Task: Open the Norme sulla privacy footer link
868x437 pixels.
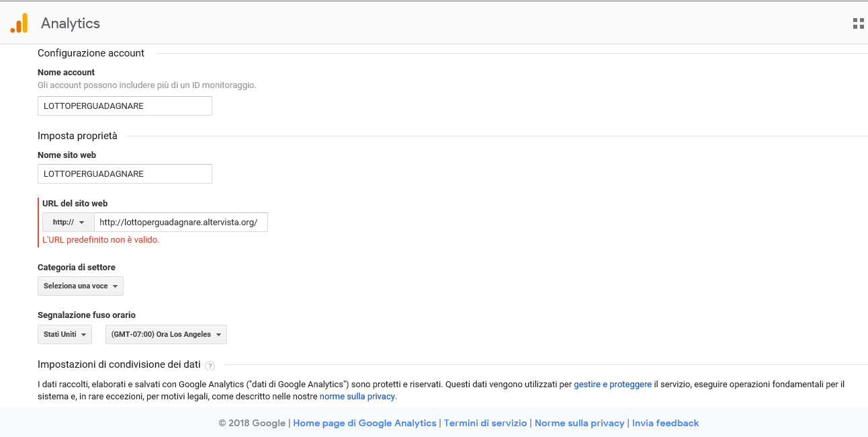Action: [580, 423]
